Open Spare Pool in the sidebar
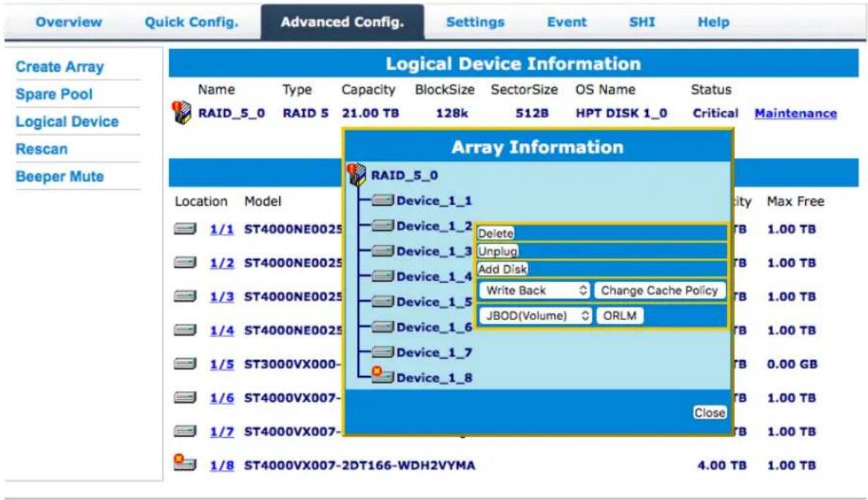The image size is (868, 500). point(54,94)
